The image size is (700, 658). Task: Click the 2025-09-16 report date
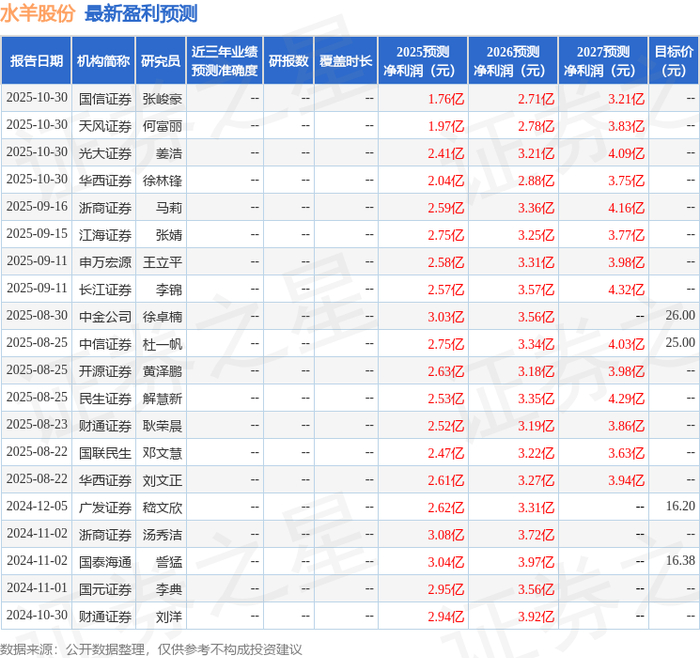pyautogui.click(x=37, y=207)
